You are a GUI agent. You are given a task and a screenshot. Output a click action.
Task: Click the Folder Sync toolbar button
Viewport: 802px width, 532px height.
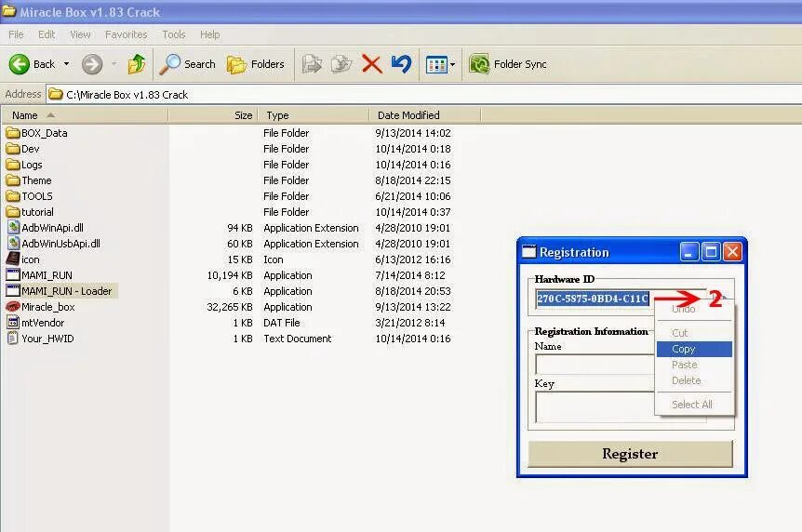click(x=508, y=64)
